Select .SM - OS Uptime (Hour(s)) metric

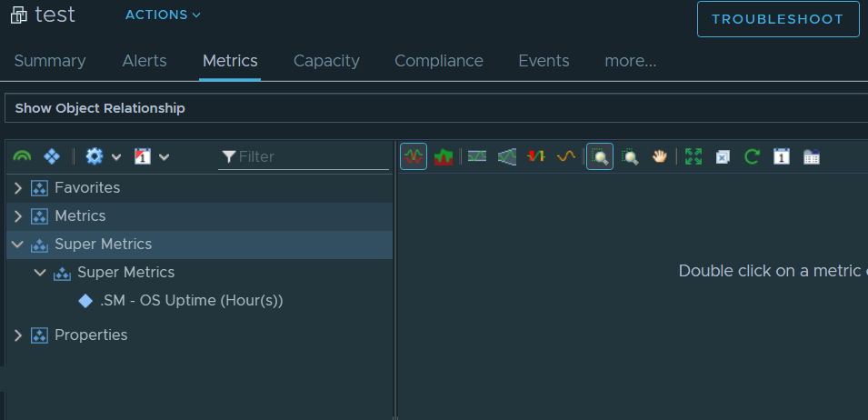pyautogui.click(x=192, y=301)
